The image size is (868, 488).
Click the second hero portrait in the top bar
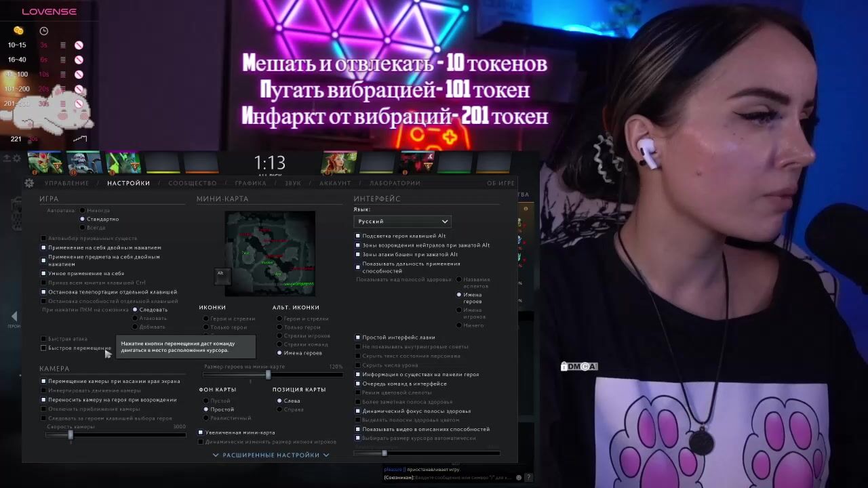(85, 163)
